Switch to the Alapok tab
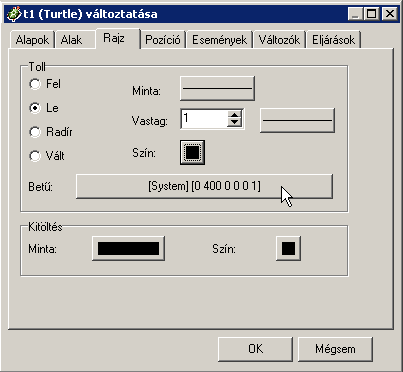The image size is (403, 372). [32, 40]
